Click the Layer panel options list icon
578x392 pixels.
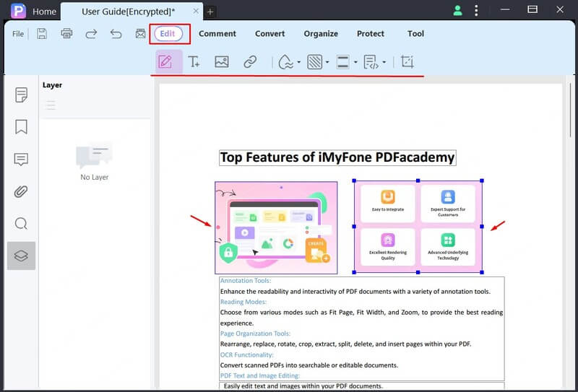[x=51, y=105]
